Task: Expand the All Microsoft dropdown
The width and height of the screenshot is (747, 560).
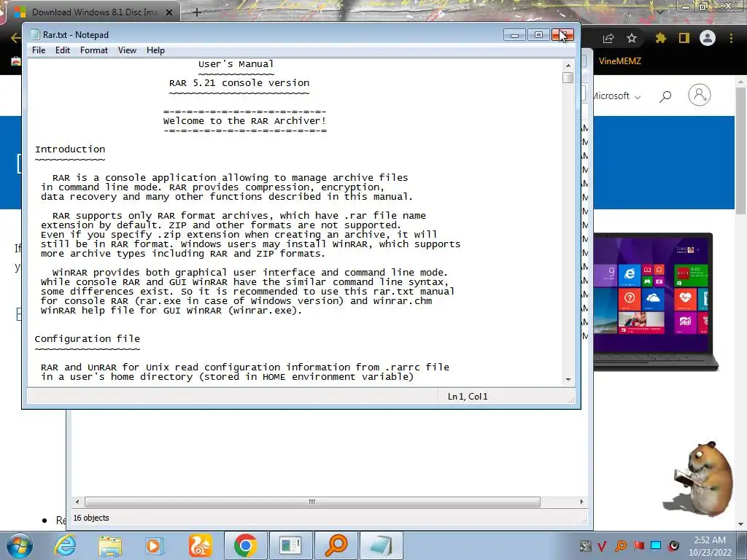Action: tap(617, 96)
